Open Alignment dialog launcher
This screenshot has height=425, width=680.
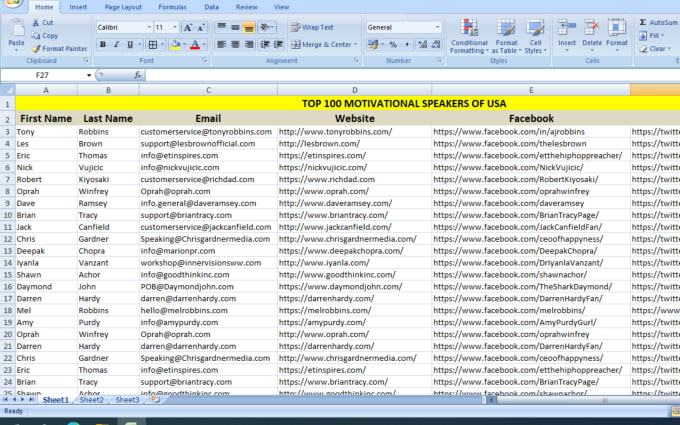click(356, 61)
